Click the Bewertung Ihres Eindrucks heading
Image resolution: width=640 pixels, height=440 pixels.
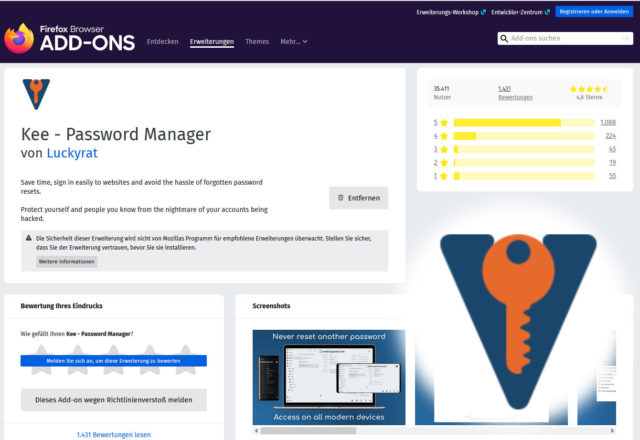click(x=62, y=306)
